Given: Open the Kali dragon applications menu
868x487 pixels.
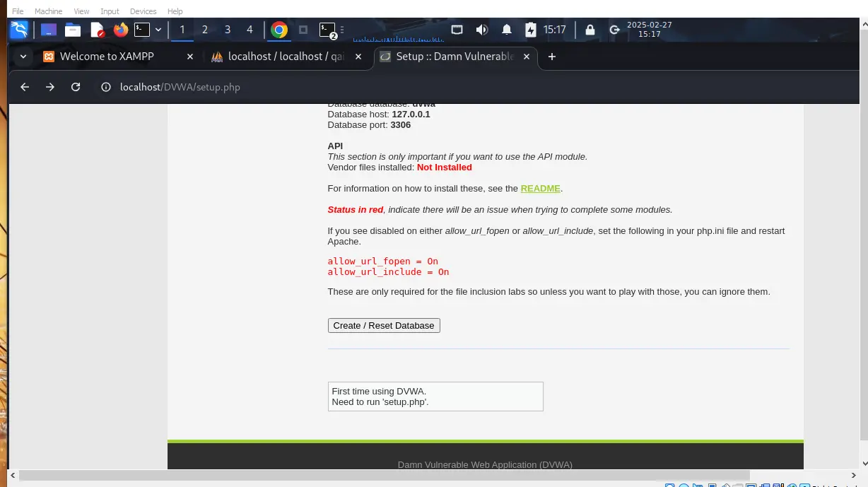Looking at the screenshot, I should [x=19, y=30].
